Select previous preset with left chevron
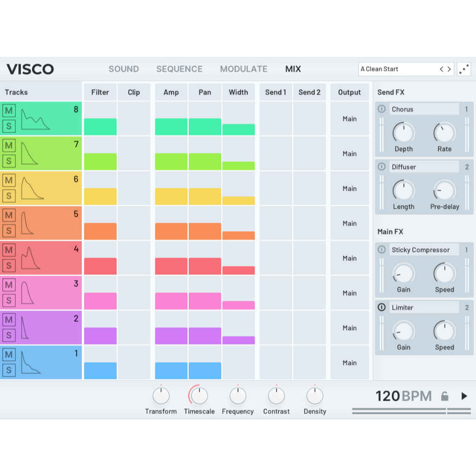 [x=442, y=69]
